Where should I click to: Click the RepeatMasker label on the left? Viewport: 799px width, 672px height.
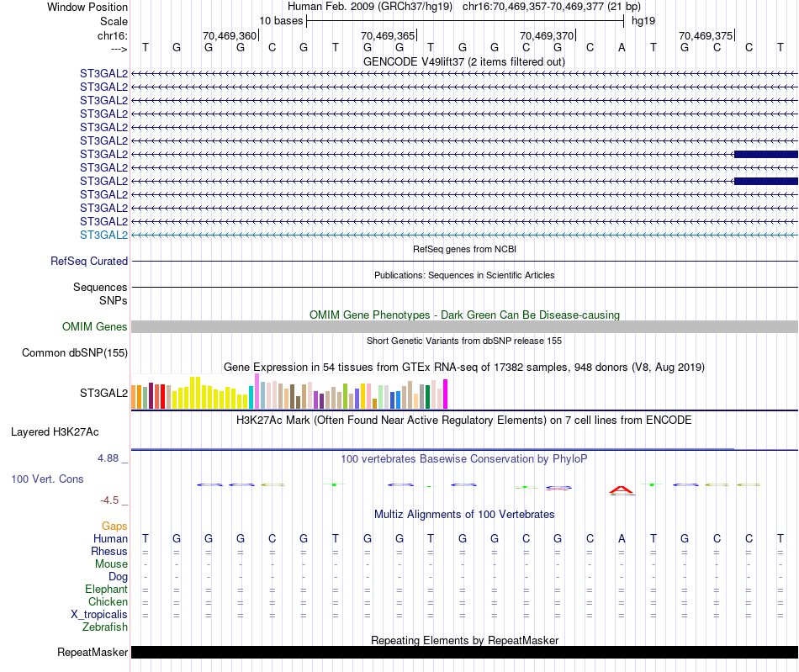coord(93,652)
